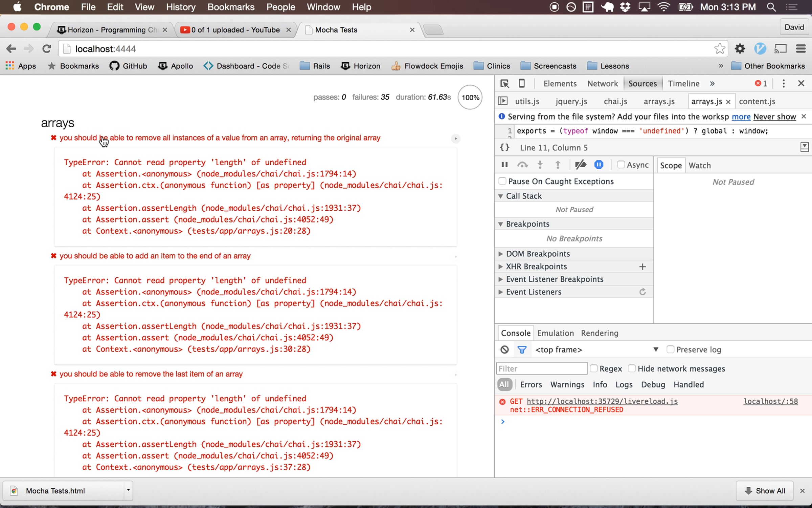Toggle the device mode phone icon
This screenshot has width=812, height=508.
click(522, 83)
